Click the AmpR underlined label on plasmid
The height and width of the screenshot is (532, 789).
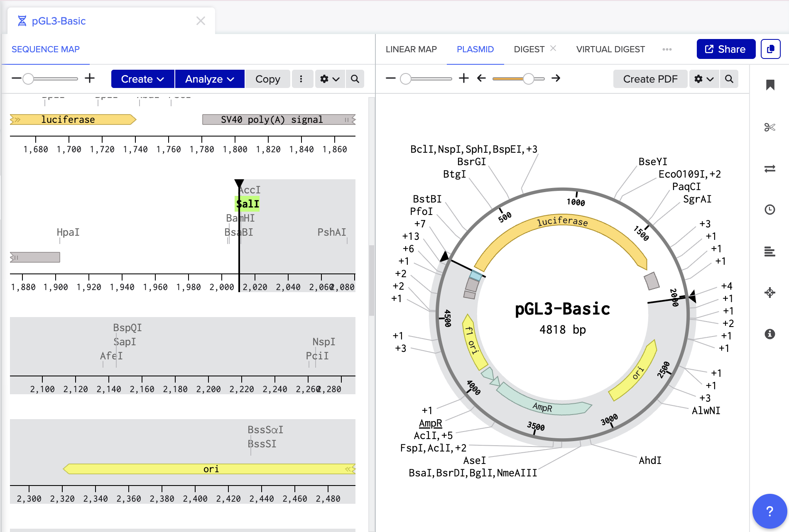click(431, 423)
